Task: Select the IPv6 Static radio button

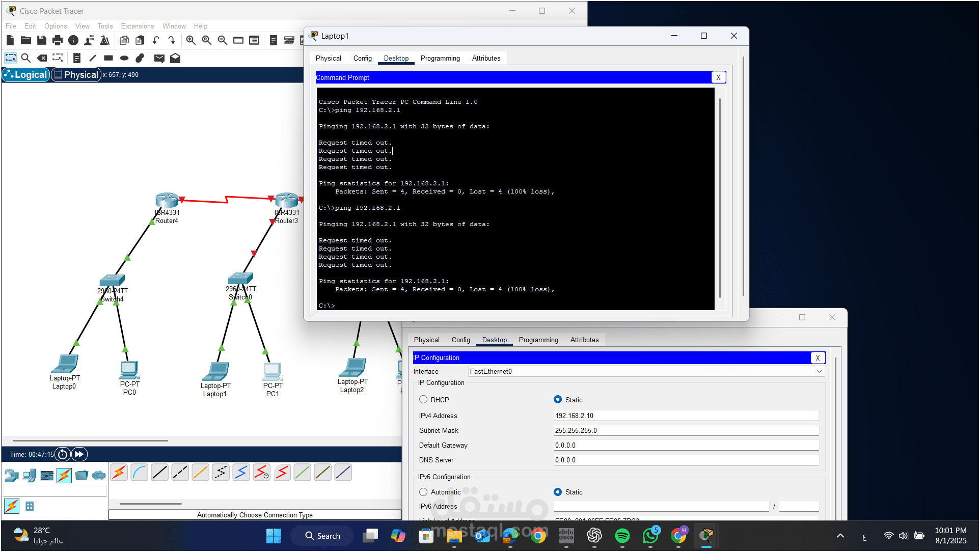Action: click(x=558, y=492)
